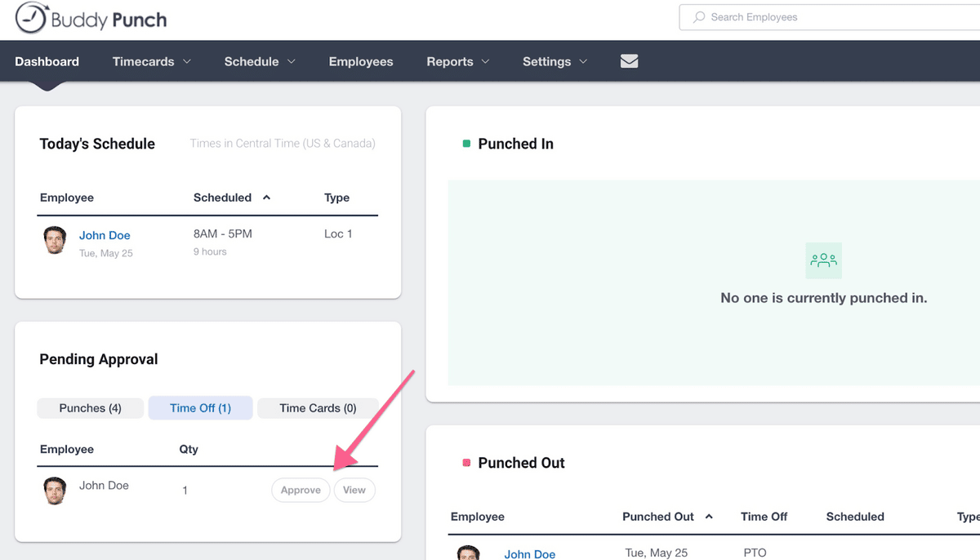Select the Dashboard menu item
The image size is (980, 560).
click(47, 61)
